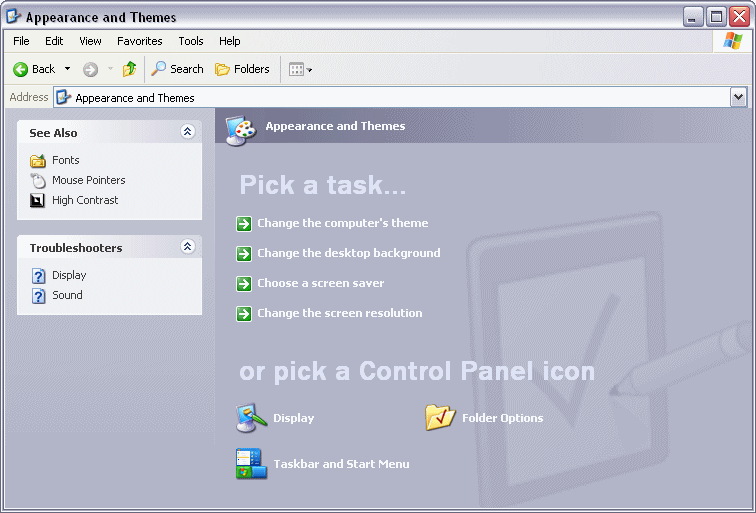Open High Contrast settings link
The image size is (756, 513).
[84, 200]
